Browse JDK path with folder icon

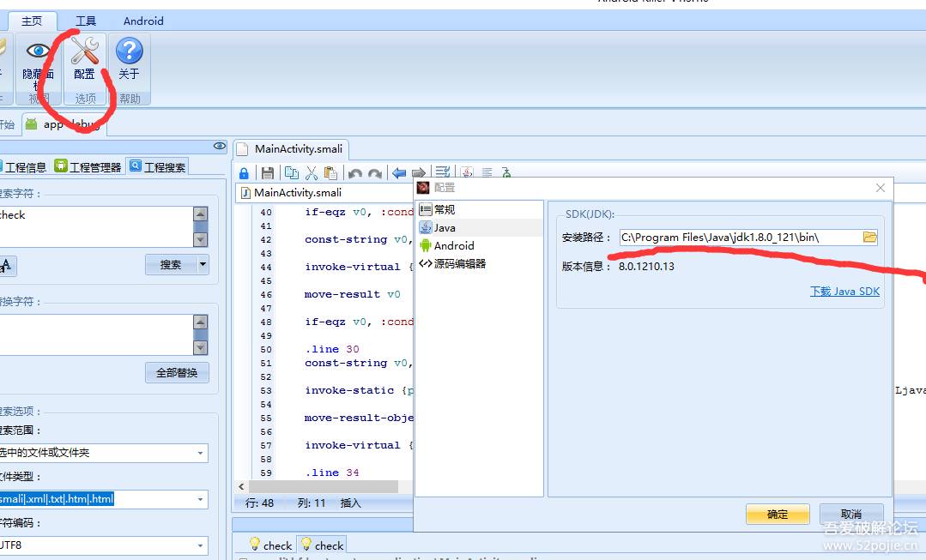point(870,238)
